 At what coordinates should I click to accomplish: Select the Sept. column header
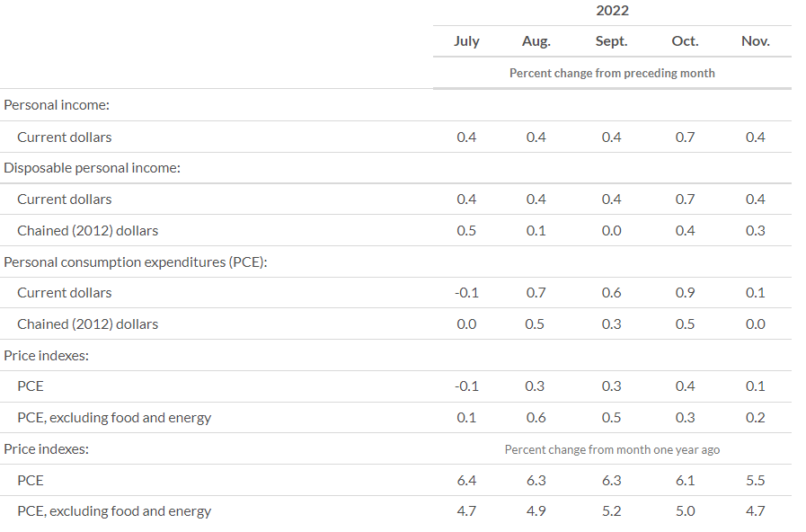[x=611, y=41]
